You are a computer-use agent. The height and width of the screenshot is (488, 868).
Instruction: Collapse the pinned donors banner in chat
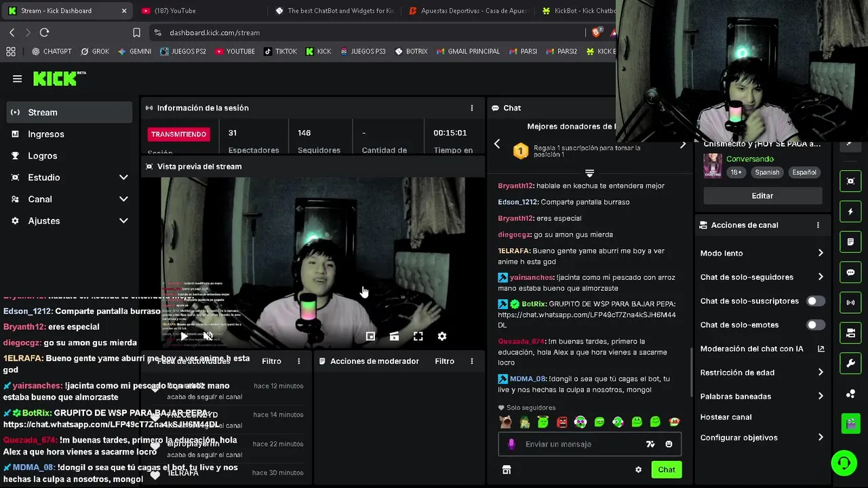pyautogui.click(x=589, y=174)
